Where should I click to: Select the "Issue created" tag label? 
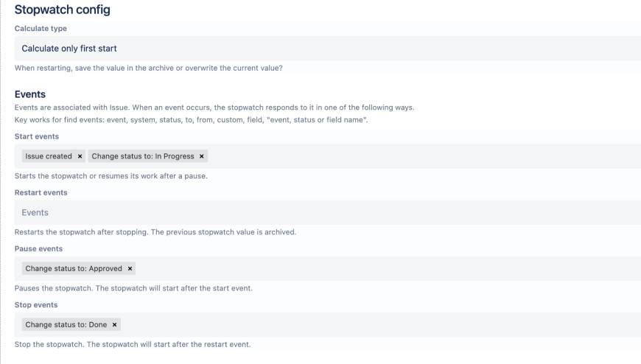click(49, 156)
